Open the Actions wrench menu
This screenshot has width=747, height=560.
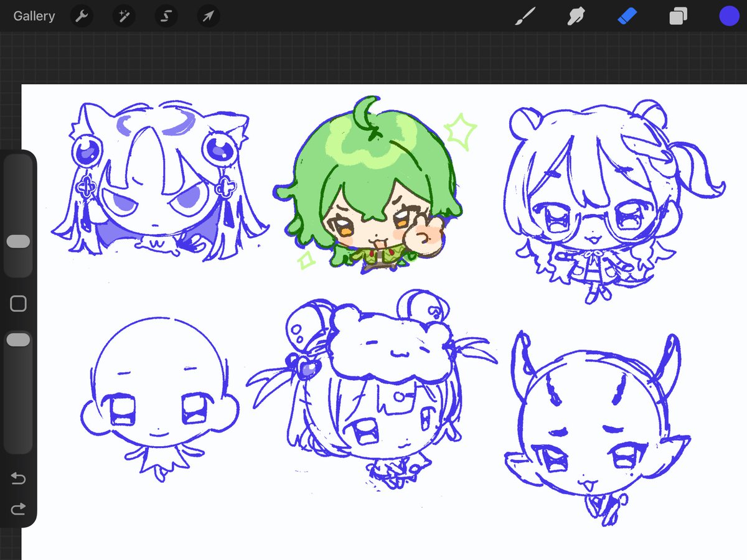pos(82,16)
